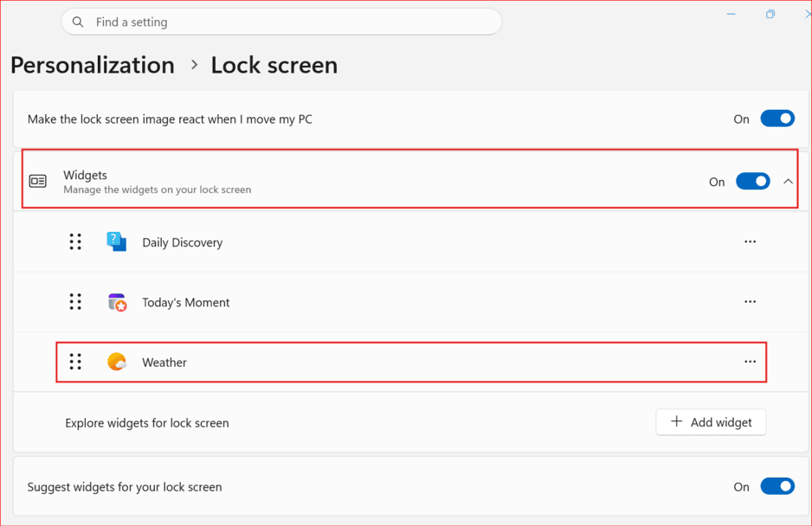Viewport: 812px width, 526px height.
Task: Click the Add widget button
Action: (x=711, y=422)
